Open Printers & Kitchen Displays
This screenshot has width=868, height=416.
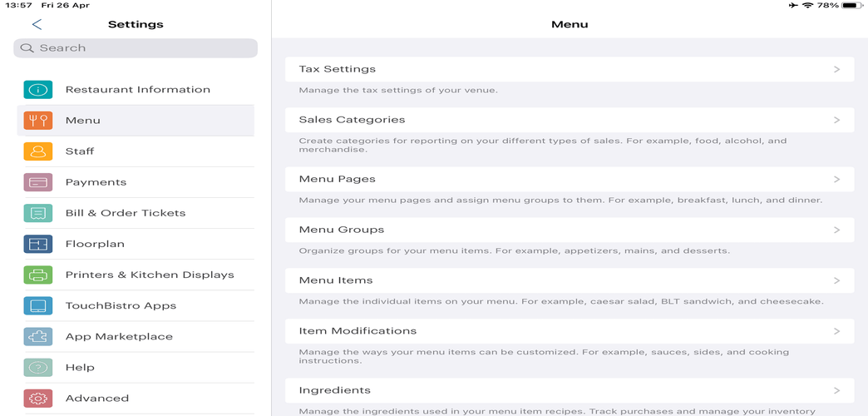[x=136, y=275]
